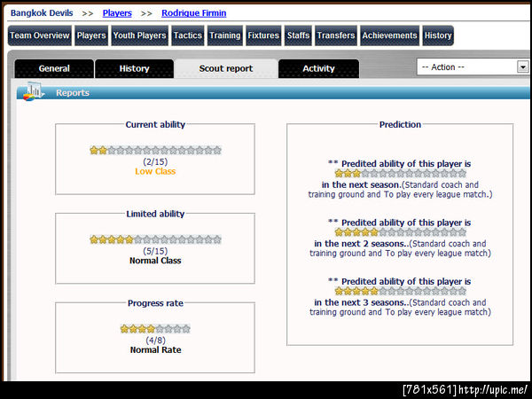Click the 'Normal Class' label

155,261
